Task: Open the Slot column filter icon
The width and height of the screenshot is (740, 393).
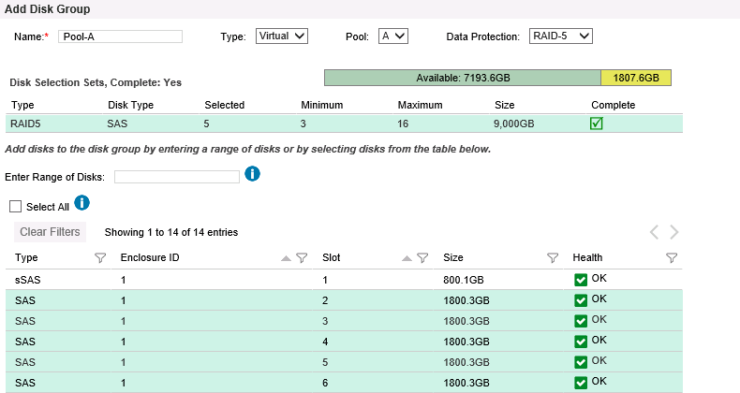Action: pyautogui.click(x=422, y=258)
